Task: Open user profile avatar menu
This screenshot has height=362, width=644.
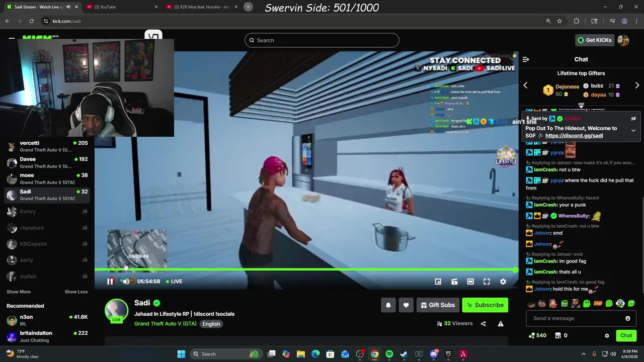Action: (x=623, y=40)
